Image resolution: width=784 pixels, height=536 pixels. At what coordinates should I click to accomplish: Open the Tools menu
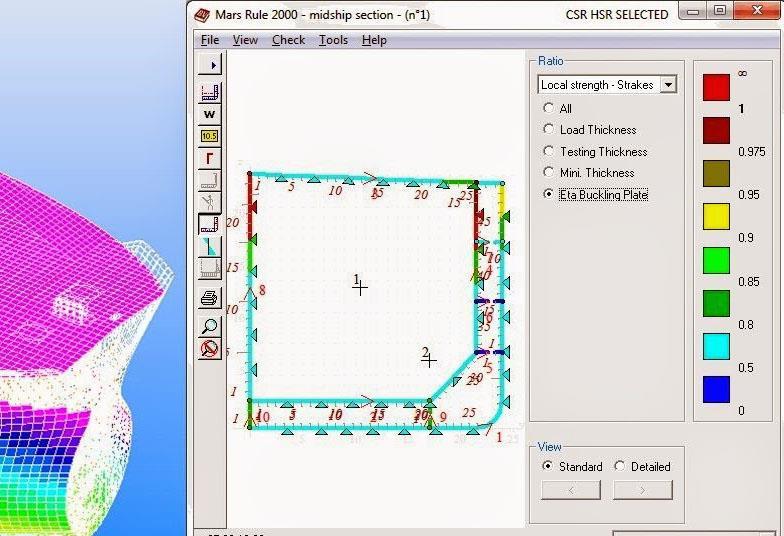click(x=333, y=40)
